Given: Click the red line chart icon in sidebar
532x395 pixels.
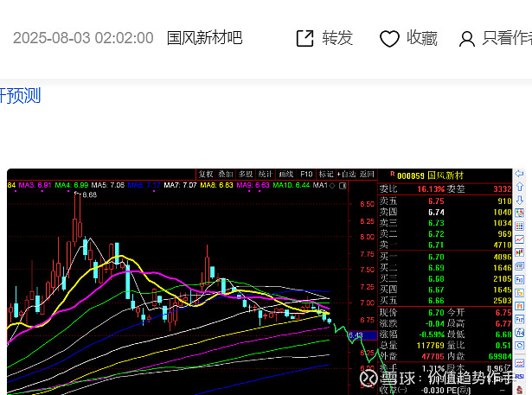Looking at the screenshot, I should click(519, 239).
